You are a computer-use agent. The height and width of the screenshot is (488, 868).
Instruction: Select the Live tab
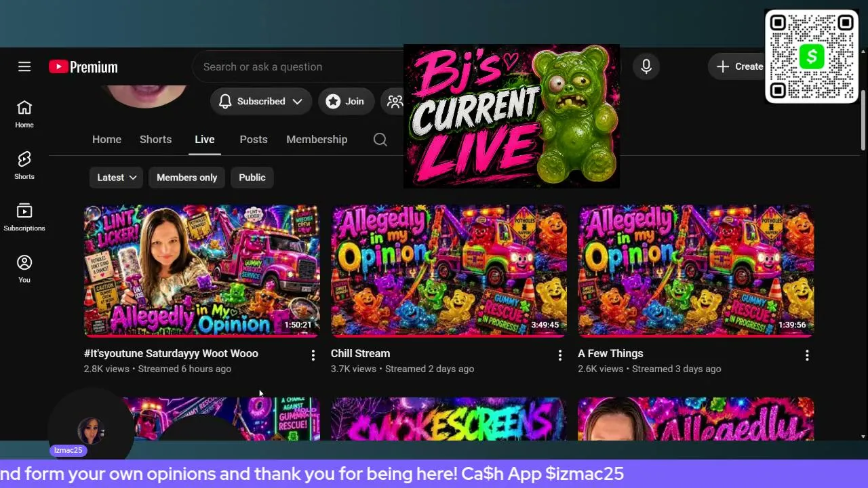(204, 139)
